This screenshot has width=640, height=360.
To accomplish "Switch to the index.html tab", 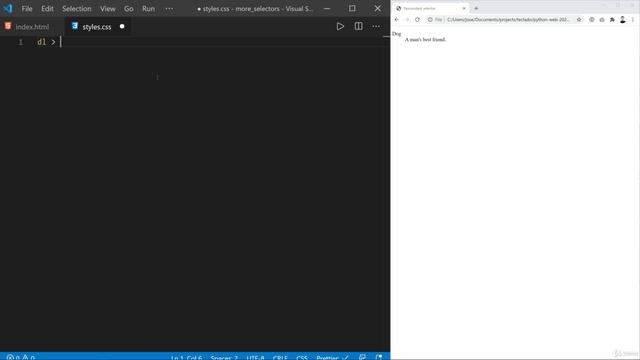I will click(32, 27).
